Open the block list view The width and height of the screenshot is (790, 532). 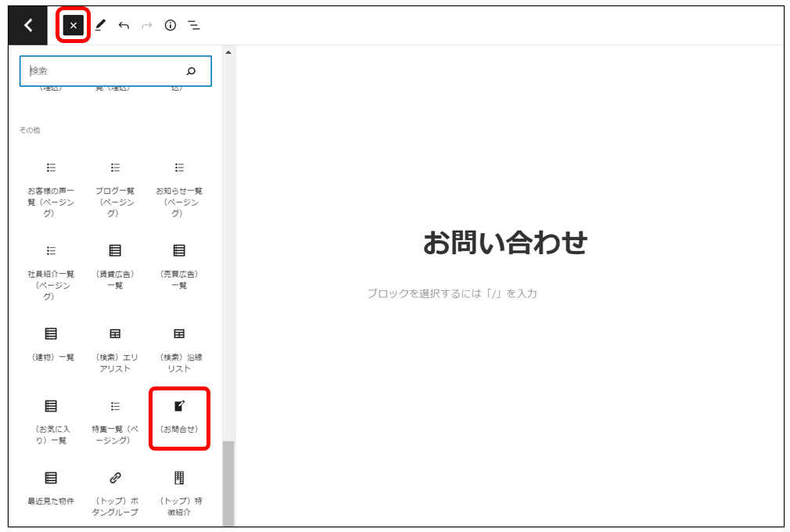tap(193, 26)
